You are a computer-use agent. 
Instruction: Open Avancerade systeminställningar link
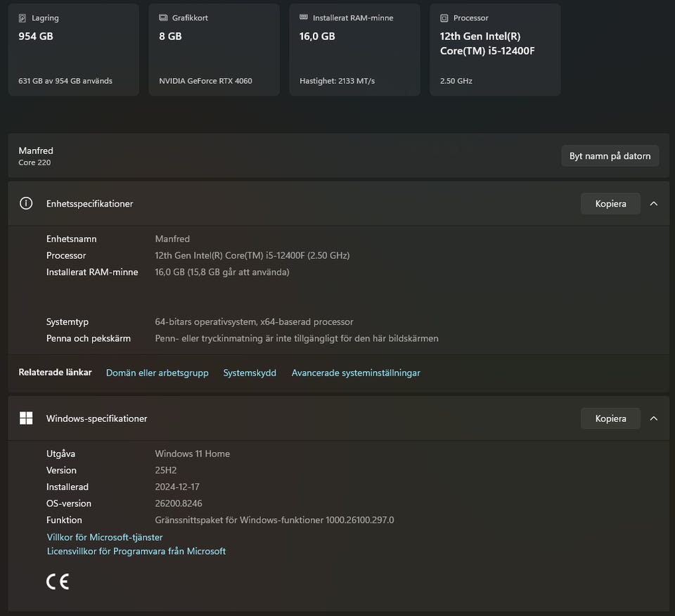pos(356,373)
